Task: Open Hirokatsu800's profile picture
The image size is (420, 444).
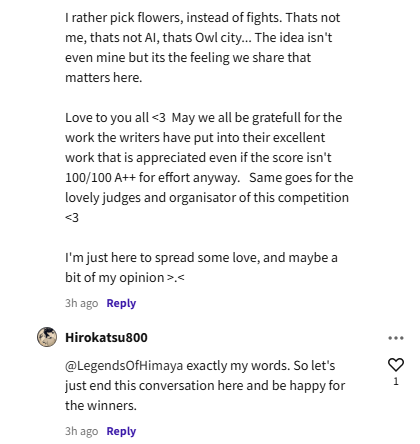Action: coord(47,337)
